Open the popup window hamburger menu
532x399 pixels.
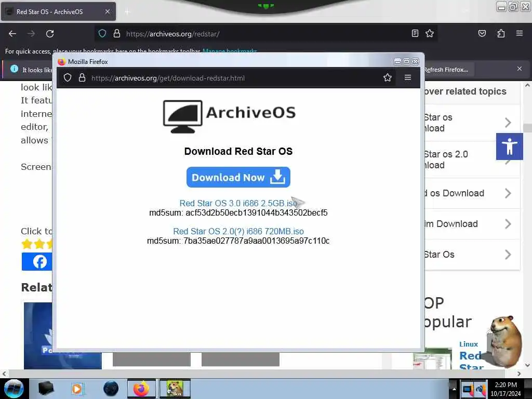point(407,78)
